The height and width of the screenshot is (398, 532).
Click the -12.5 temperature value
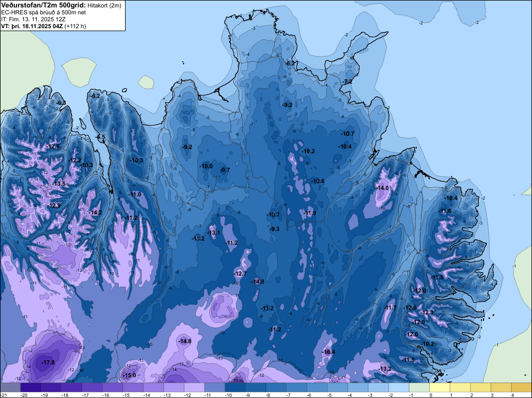coord(53,146)
